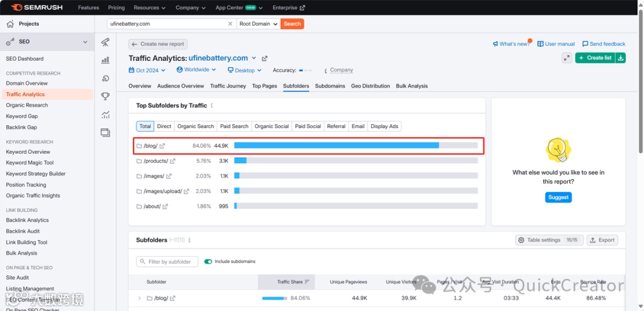
Task: Switch to the Top Pages tab
Action: [265, 86]
